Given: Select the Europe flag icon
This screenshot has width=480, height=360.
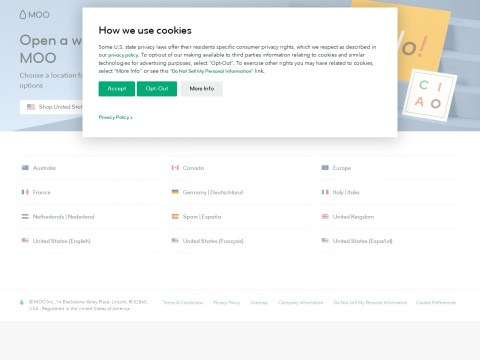Looking at the screenshot, I should 325,168.
